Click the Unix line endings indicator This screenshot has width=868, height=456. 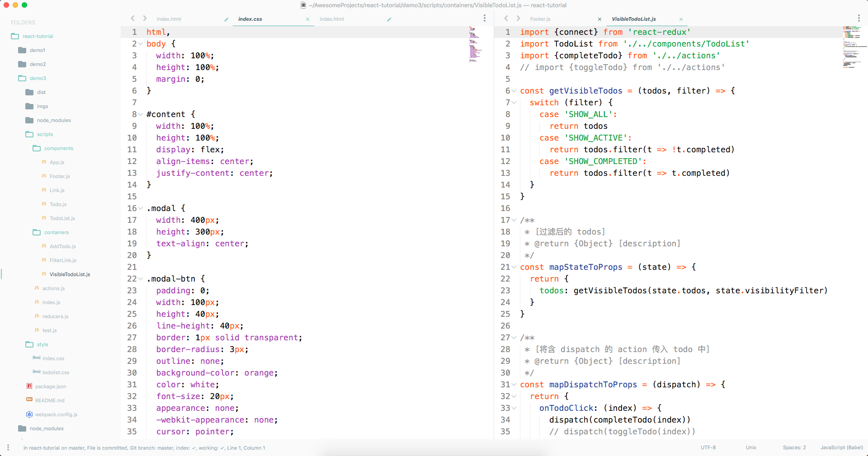(x=751, y=447)
